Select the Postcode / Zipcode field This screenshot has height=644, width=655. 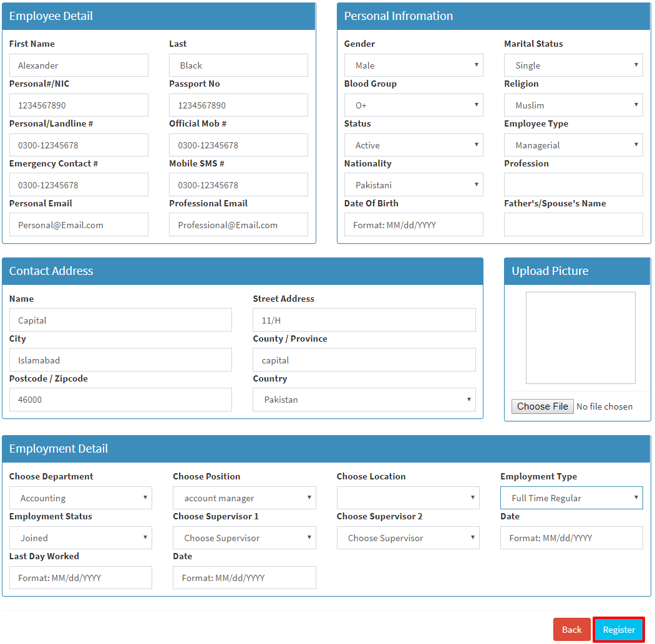[x=120, y=400]
